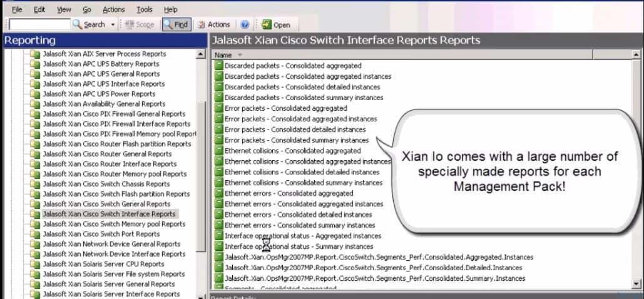Select Error packets - Consolidated aggregated report
The height and width of the screenshot is (299, 644).
tap(286, 108)
